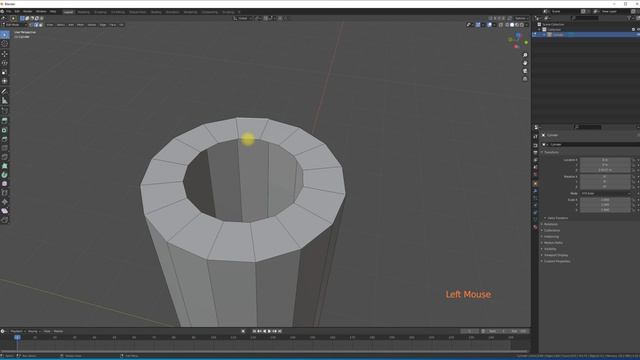Open the viewport Options button
Image resolution: width=640 pixels, height=360 pixels.
click(x=521, y=18)
